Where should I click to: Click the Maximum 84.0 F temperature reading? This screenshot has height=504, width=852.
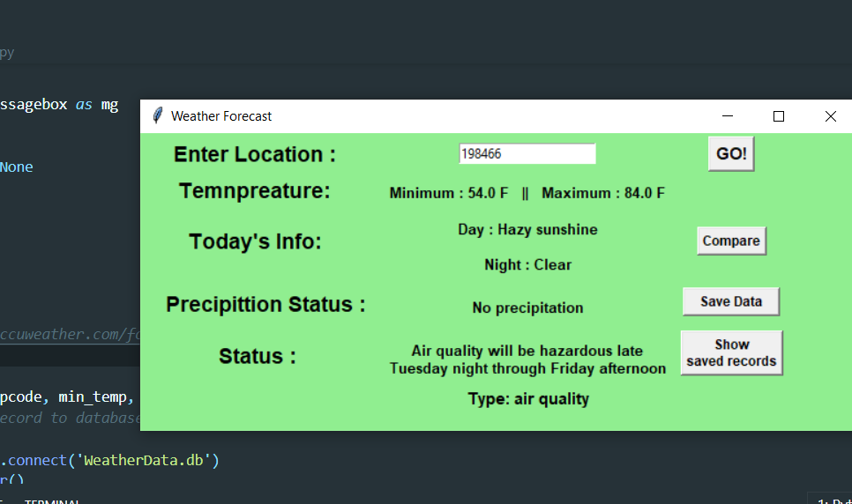click(603, 193)
